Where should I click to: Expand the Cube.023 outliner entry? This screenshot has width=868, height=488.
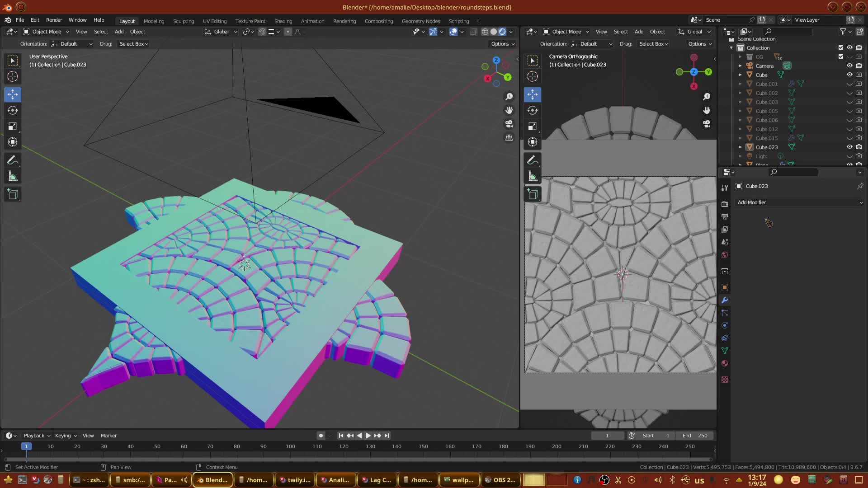click(740, 147)
